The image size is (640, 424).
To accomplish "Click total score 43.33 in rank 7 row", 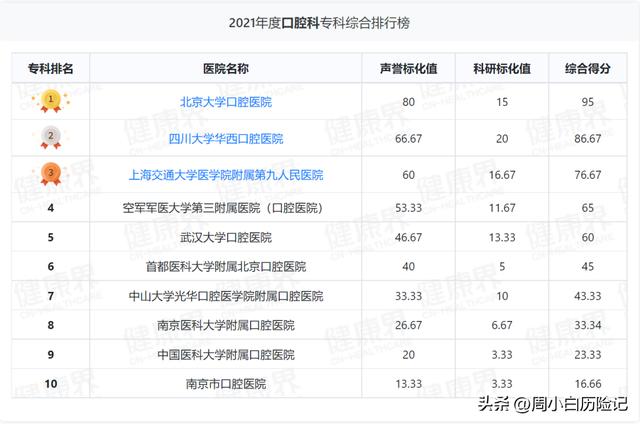I will pyautogui.click(x=588, y=296).
